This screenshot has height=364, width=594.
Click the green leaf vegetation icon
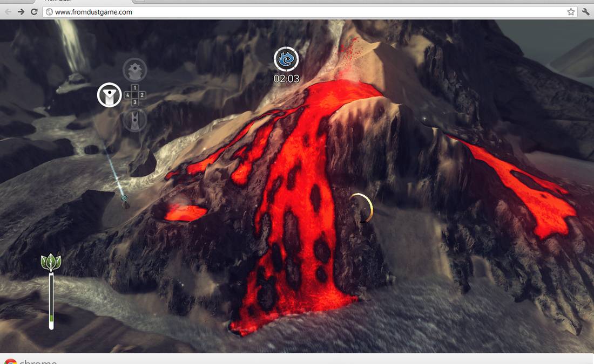point(51,262)
